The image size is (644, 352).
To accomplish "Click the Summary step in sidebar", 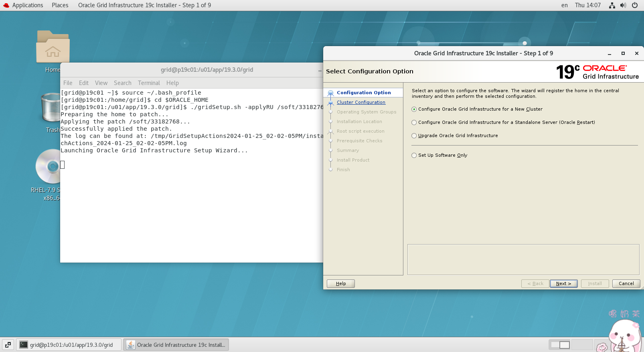I will [x=348, y=150].
